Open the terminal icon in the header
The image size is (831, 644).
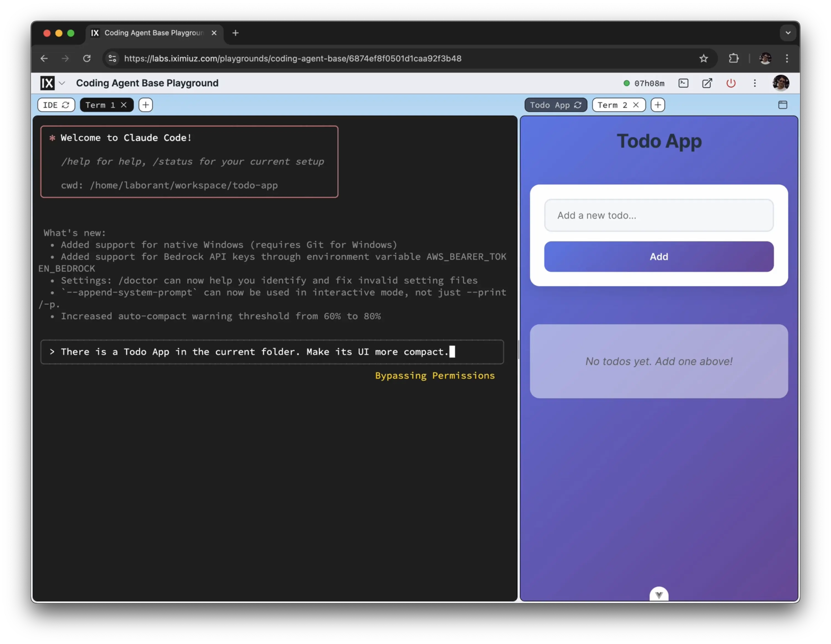click(x=683, y=83)
